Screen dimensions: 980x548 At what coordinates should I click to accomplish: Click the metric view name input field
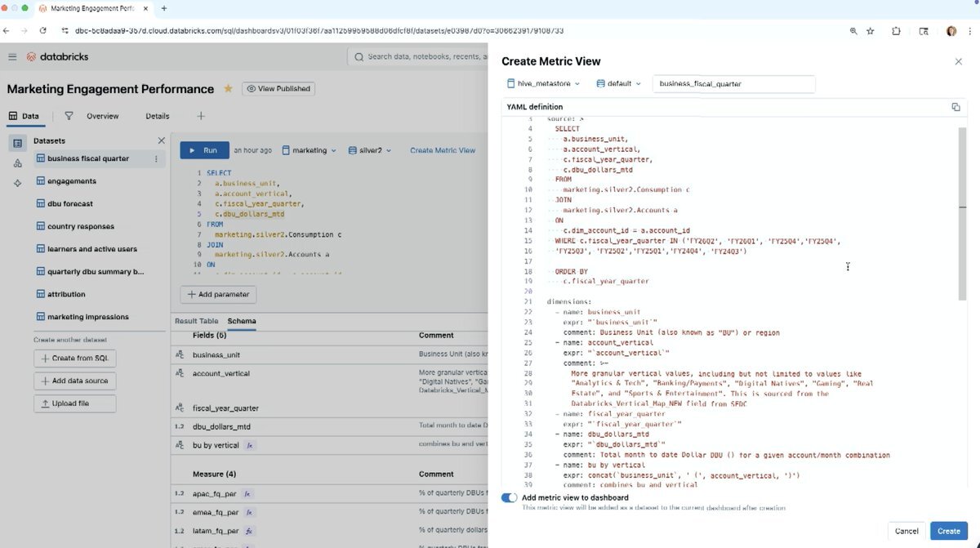click(733, 83)
